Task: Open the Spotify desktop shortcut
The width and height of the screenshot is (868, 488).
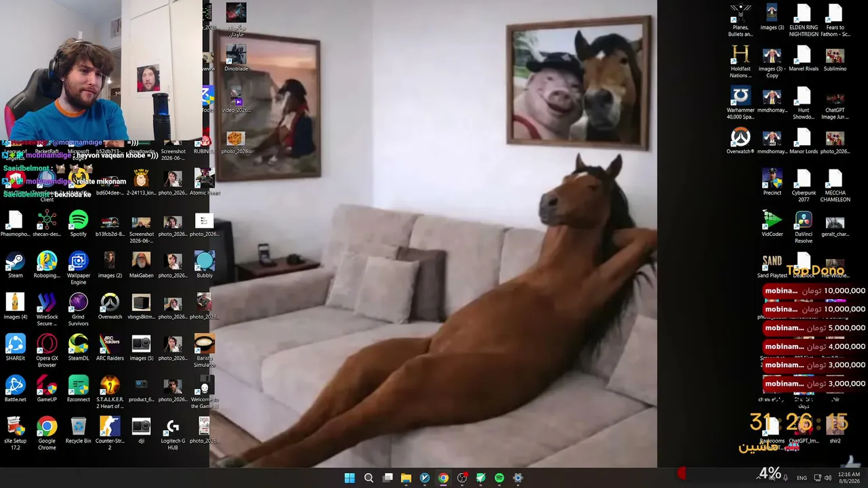Action: click(78, 224)
